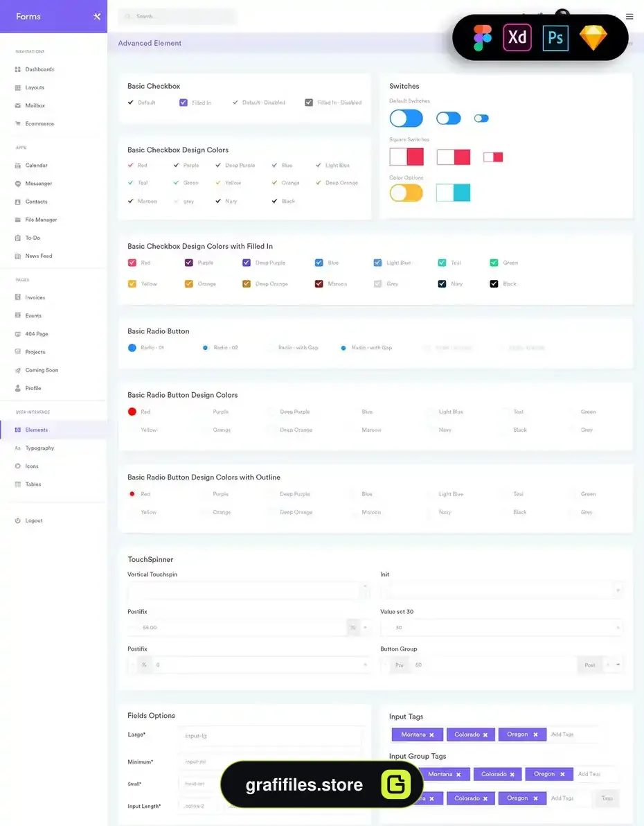Open the Calendar sidebar icon
This screenshot has width=644, height=826.
tap(18, 166)
